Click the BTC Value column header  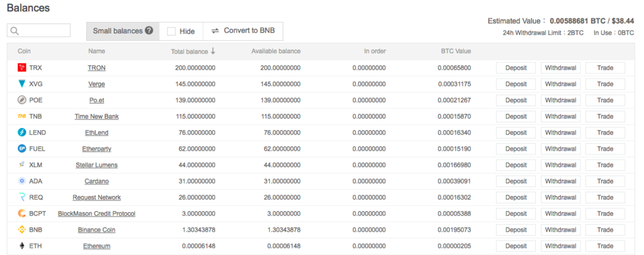456,52
